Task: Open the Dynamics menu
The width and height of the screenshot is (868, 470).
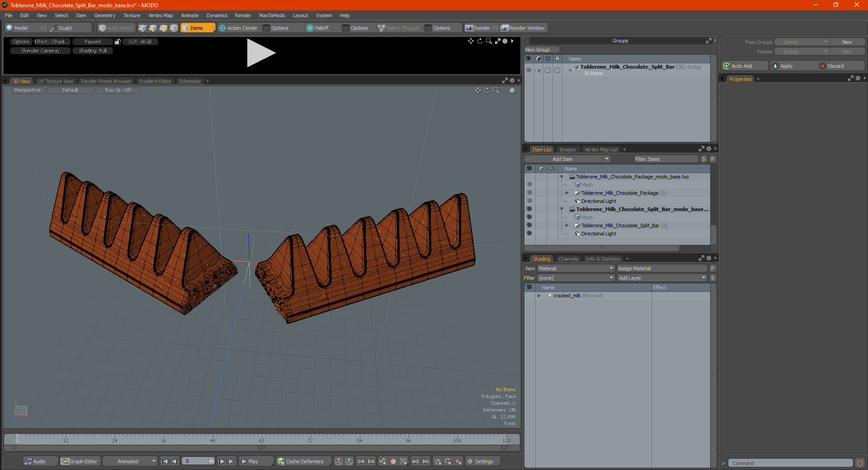Action: pyautogui.click(x=217, y=15)
